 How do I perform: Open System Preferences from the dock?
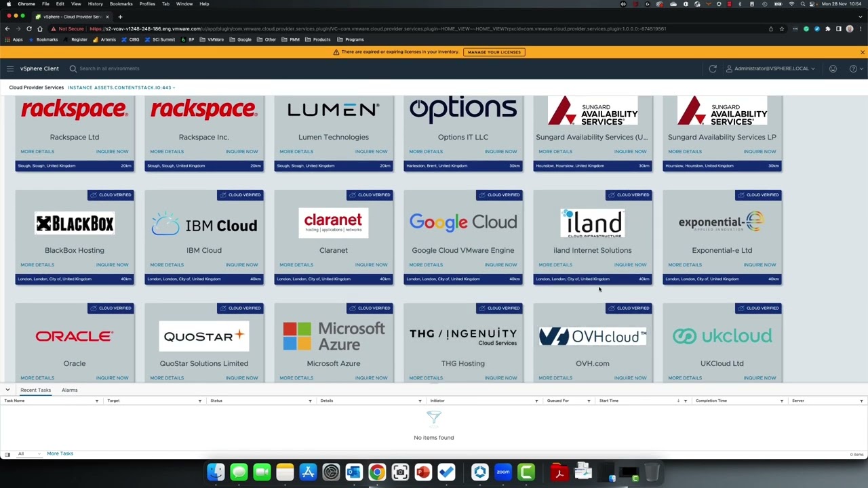[x=331, y=472]
